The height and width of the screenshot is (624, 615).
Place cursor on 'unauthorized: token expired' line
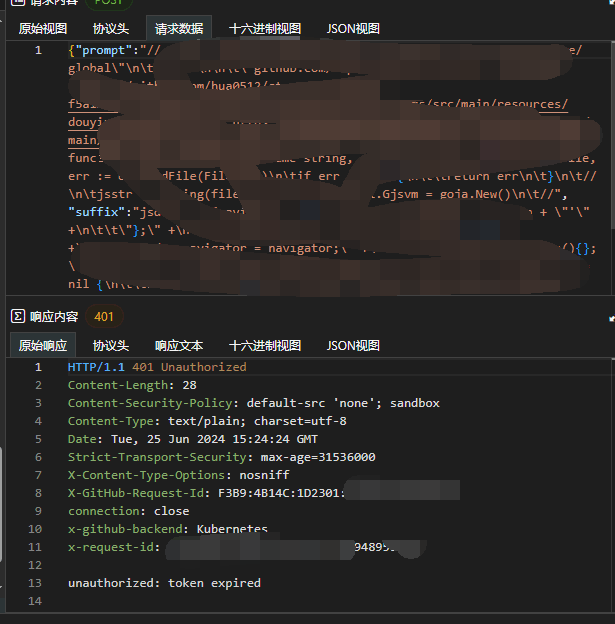164,583
